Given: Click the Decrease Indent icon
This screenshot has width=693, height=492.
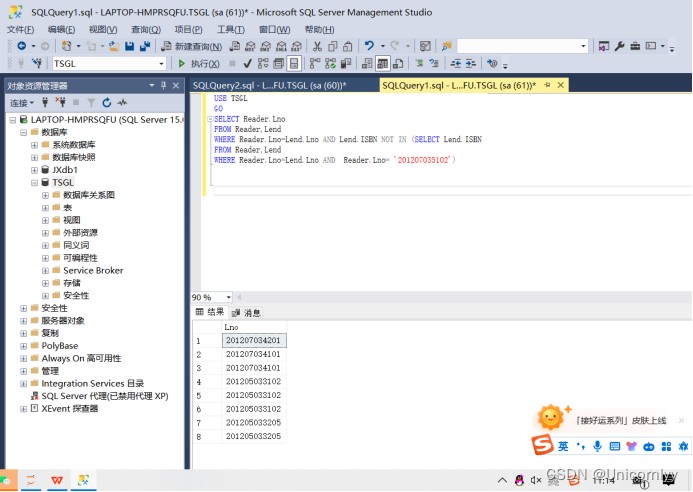Looking at the screenshot, I should [456, 64].
